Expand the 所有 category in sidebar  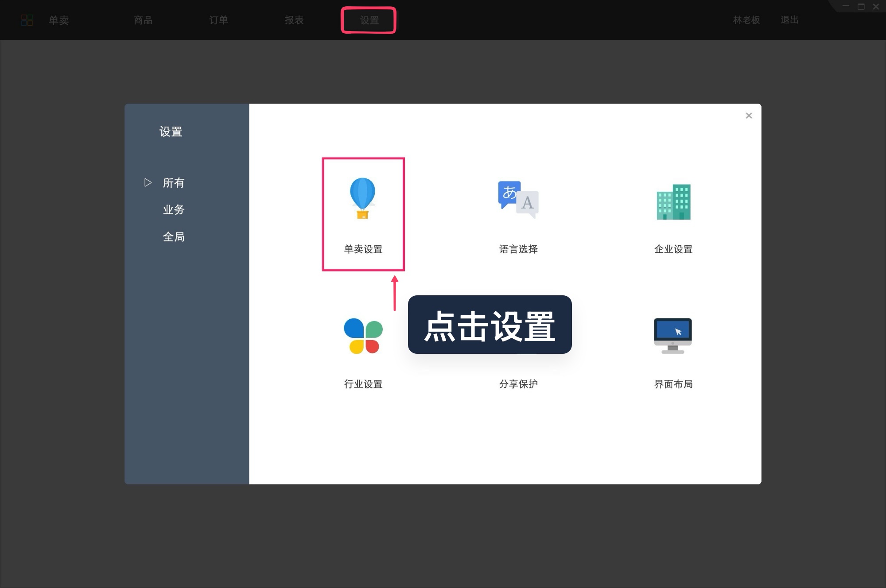point(148,182)
